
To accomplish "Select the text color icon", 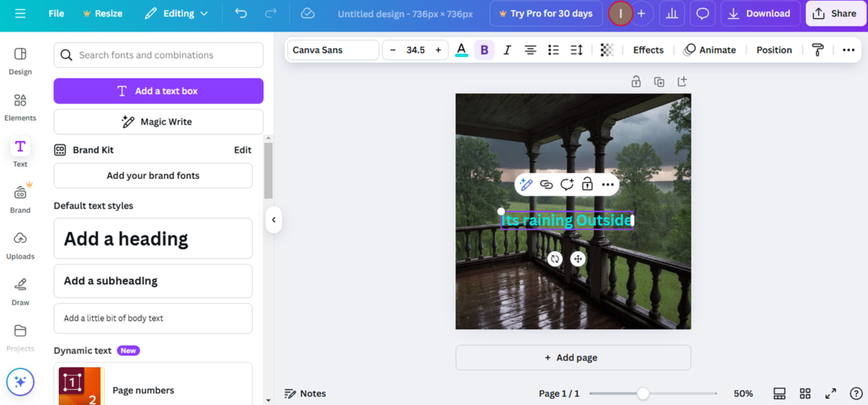I will point(462,50).
